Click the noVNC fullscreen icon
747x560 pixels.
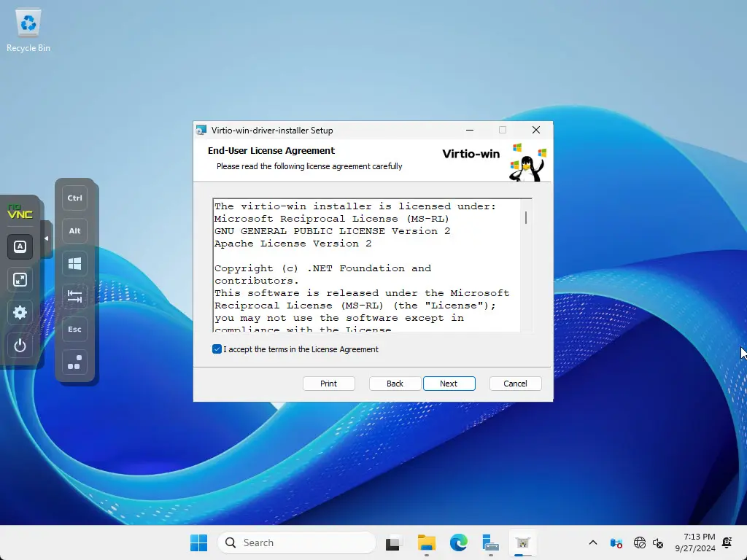pyautogui.click(x=20, y=280)
